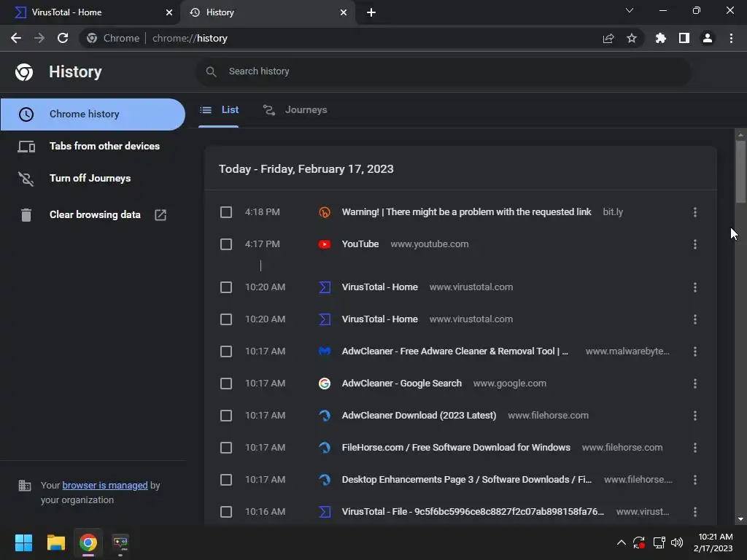Select checkbox for AdwCleaner Free Adware Cleaner entry
This screenshot has height=560, width=747.
[x=226, y=351]
